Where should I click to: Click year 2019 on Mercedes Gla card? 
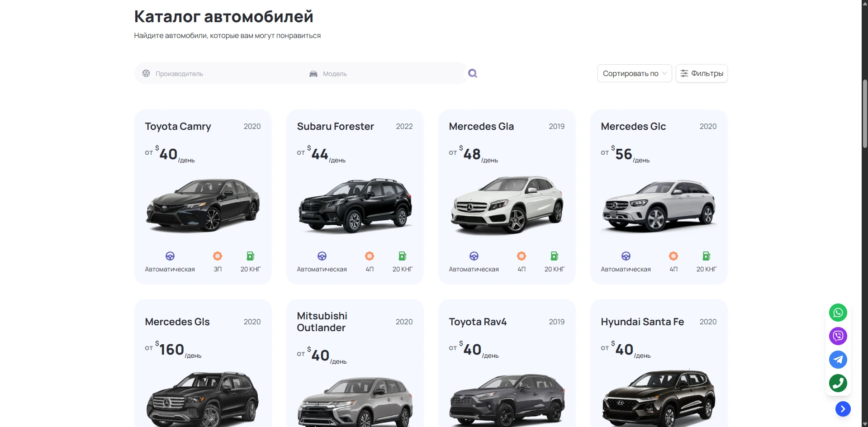pyautogui.click(x=557, y=127)
